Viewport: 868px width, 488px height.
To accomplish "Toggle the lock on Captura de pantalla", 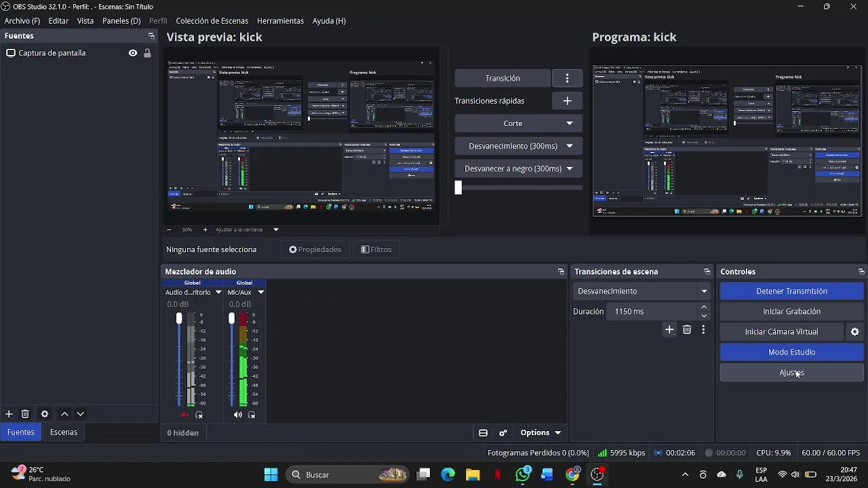I will pyautogui.click(x=147, y=53).
